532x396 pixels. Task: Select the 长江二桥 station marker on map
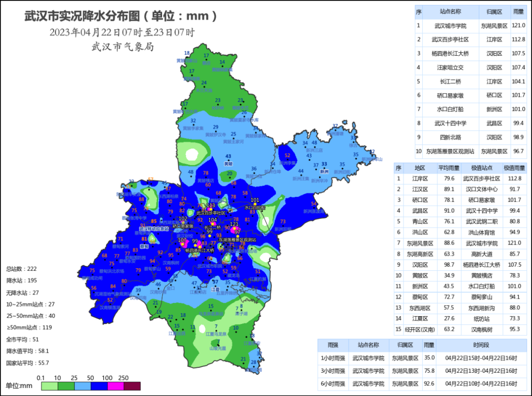tap(213, 224)
